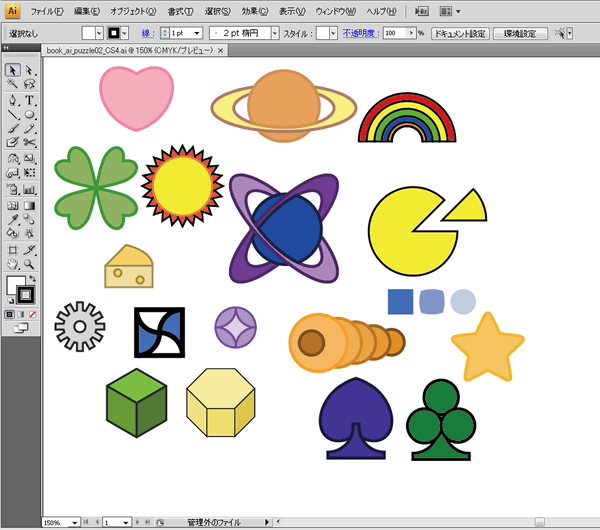Open the stroke weight 1 pt dropdown
The height and width of the screenshot is (530, 600).
coord(197,33)
